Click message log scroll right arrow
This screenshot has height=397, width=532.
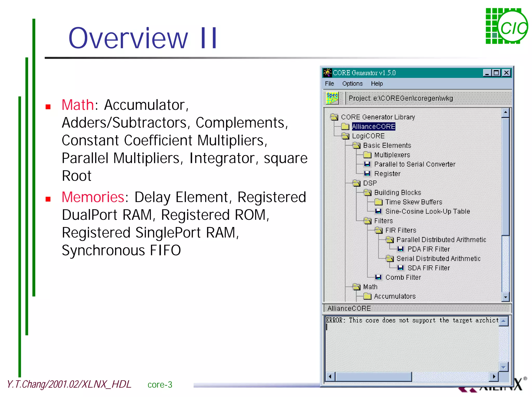(494, 377)
